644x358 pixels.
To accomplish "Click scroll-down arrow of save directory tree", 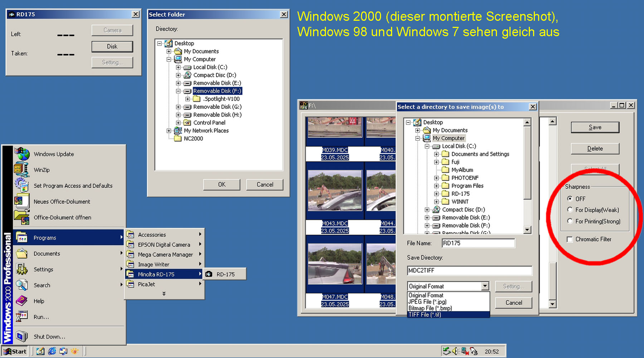I will click(527, 230).
